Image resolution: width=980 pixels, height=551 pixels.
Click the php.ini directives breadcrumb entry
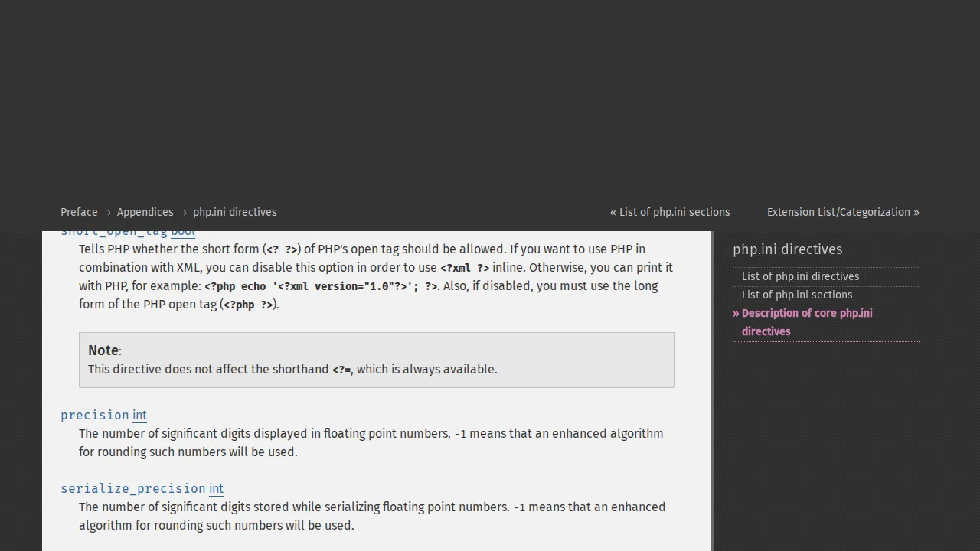click(234, 212)
